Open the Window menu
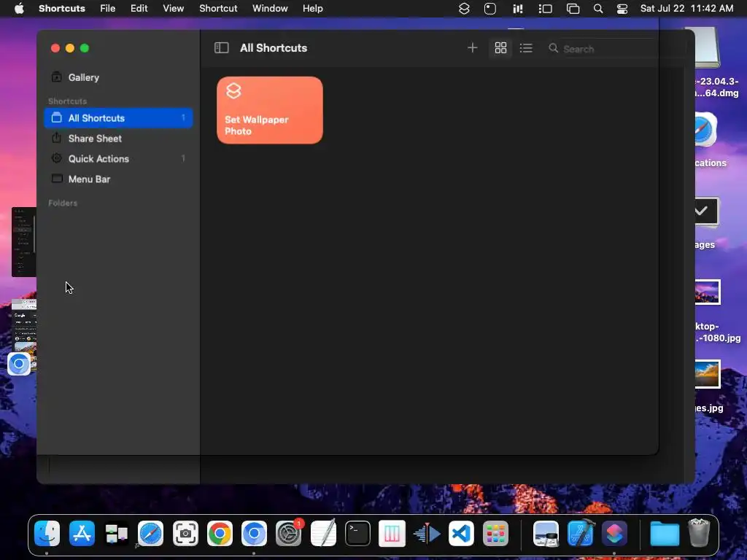The height and width of the screenshot is (560, 747). [x=270, y=8]
